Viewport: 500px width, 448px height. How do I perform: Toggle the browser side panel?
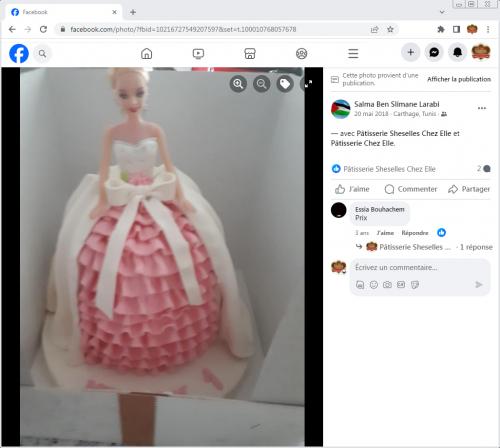[x=456, y=30]
